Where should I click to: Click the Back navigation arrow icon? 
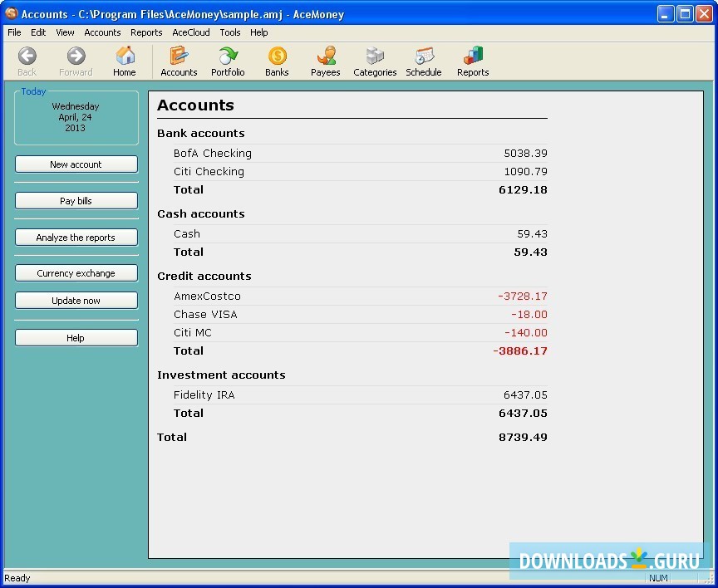[x=27, y=56]
